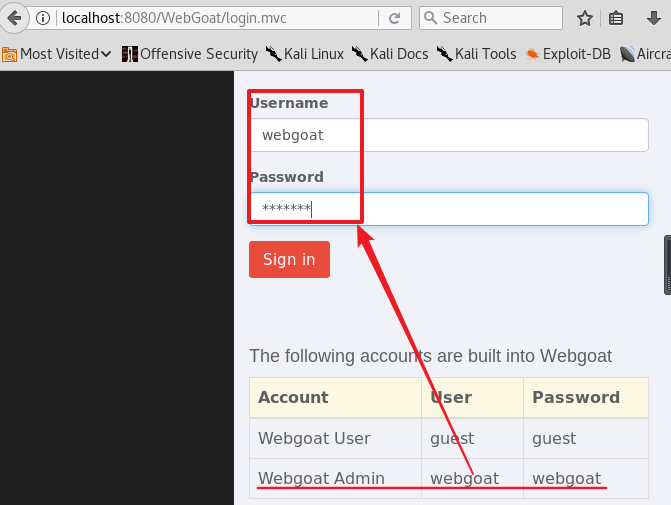Open the downloads arrow icon

coord(653,18)
